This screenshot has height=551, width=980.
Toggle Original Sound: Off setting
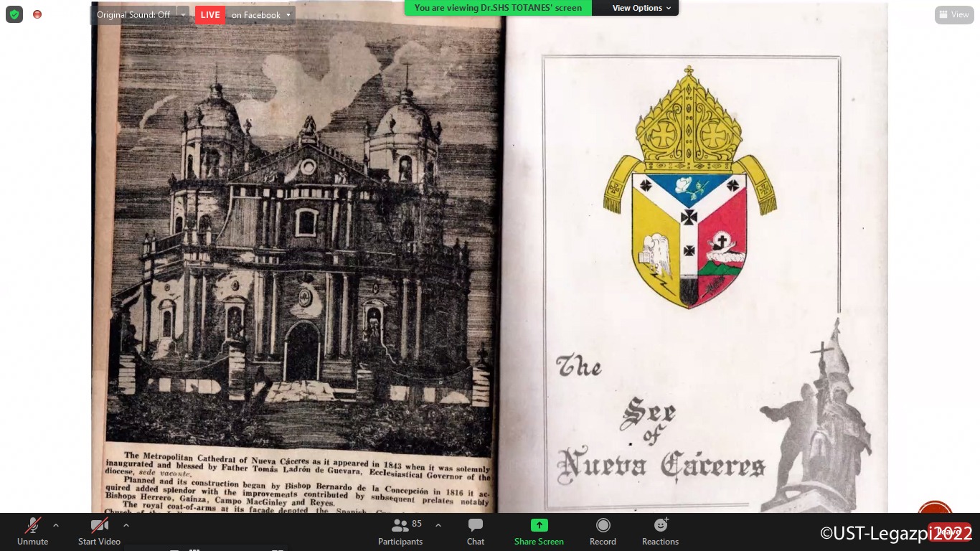tap(133, 15)
